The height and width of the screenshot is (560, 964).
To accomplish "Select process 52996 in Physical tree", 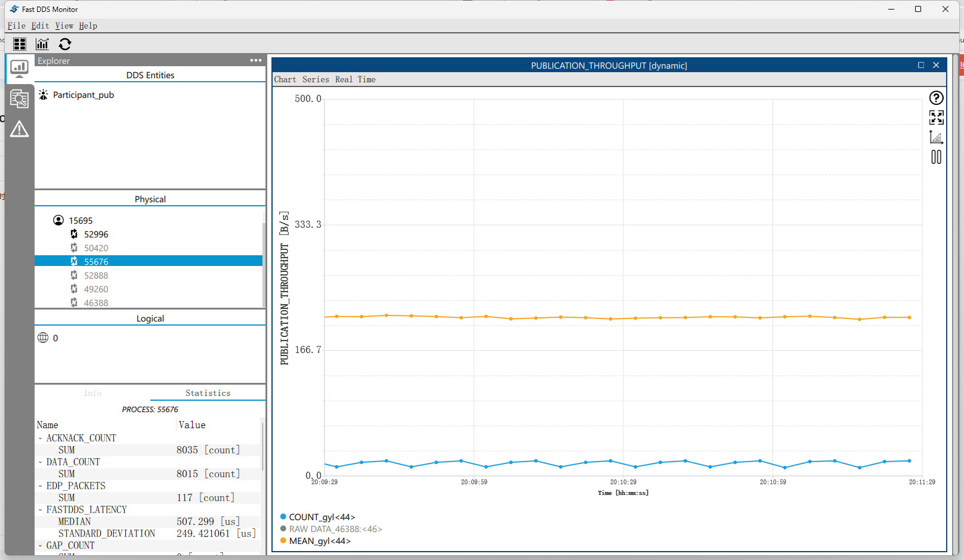I will click(95, 234).
